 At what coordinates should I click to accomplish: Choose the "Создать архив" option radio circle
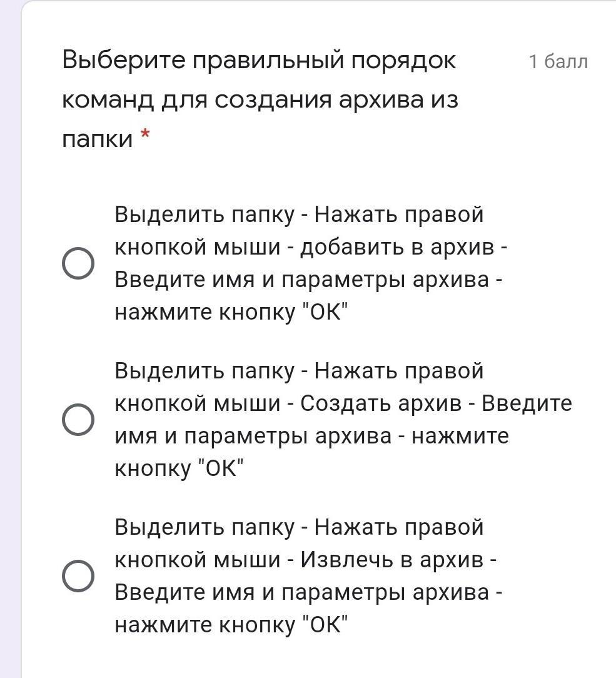pyautogui.click(x=78, y=420)
